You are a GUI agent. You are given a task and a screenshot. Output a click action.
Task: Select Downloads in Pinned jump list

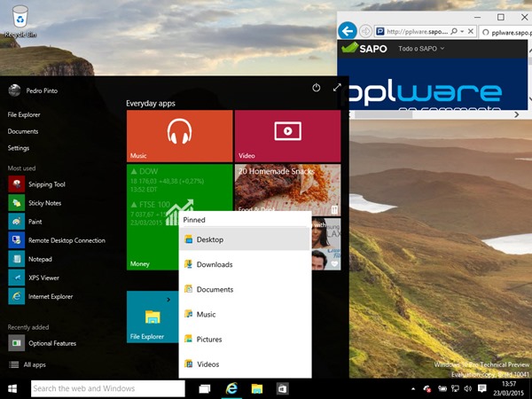[x=245, y=264]
